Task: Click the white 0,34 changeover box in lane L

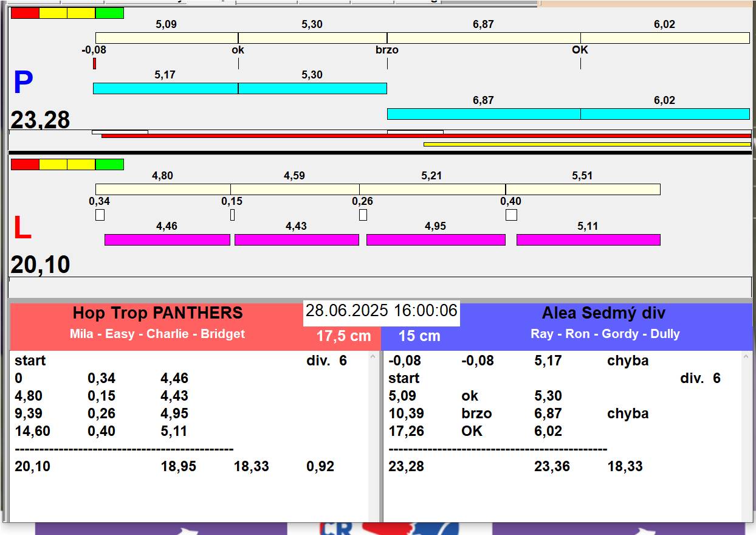Action: point(100,215)
